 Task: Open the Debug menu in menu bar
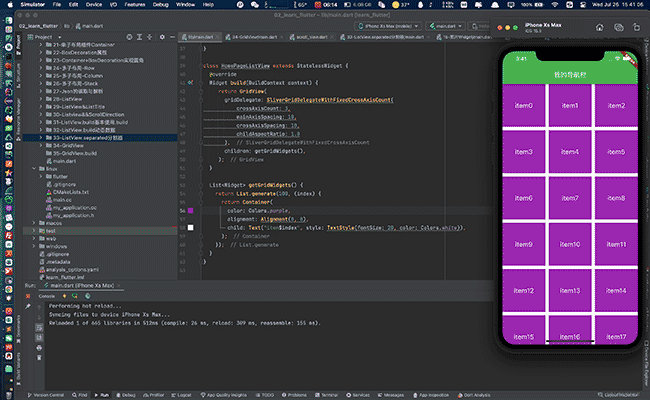(x=160, y=5)
